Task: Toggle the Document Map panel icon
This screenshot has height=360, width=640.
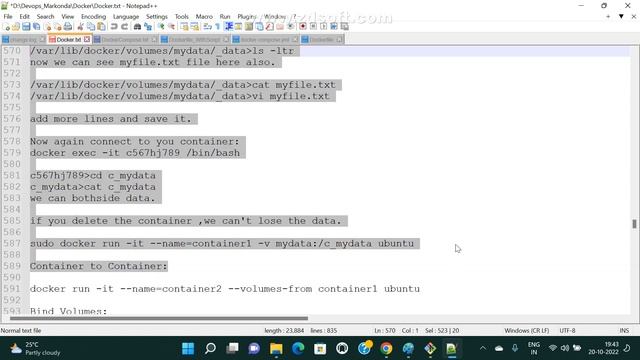Action: pyautogui.click(x=249, y=27)
